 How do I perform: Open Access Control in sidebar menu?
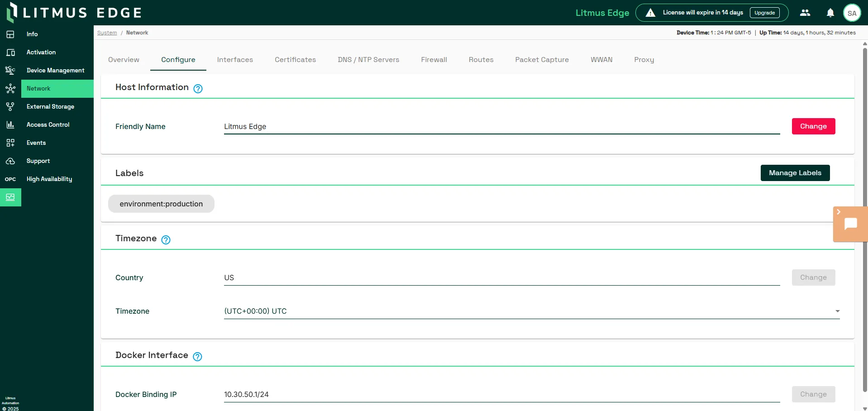tap(48, 125)
